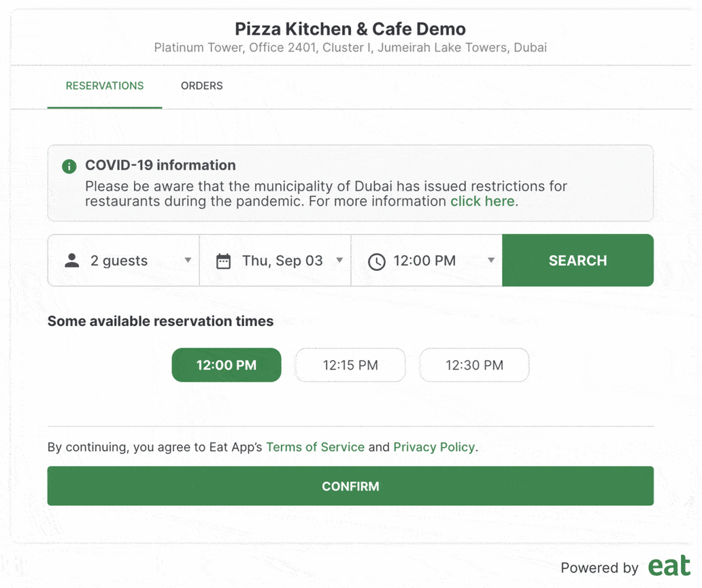Switch to the RESERVATIONS tab
Image resolution: width=702 pixels, height=588 pixels.
104,86
